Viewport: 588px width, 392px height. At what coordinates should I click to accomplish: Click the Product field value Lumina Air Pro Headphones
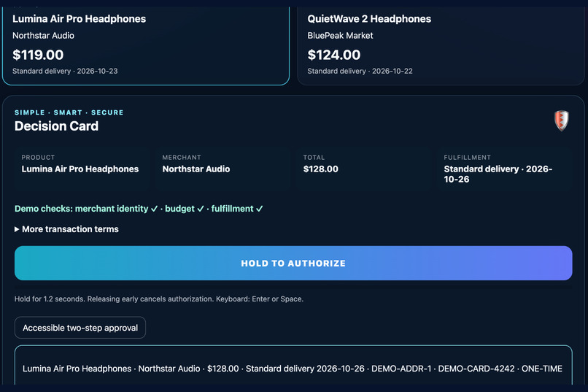point(80,169)
